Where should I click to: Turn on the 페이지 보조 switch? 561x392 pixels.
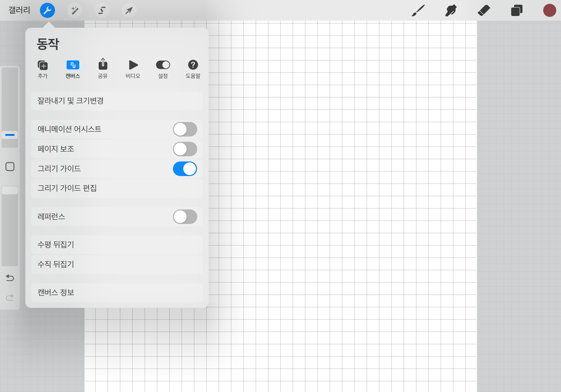(x=185, y=149)
